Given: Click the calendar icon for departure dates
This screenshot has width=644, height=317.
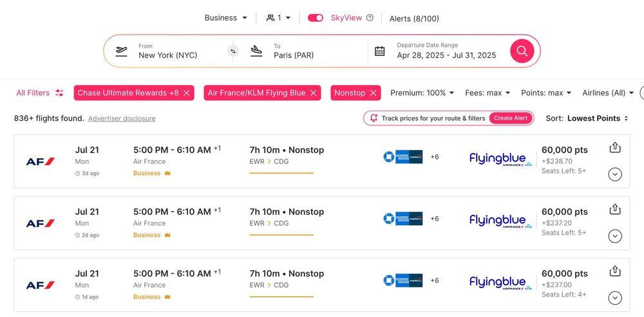Looking at the screenshot, I should 380,51.
